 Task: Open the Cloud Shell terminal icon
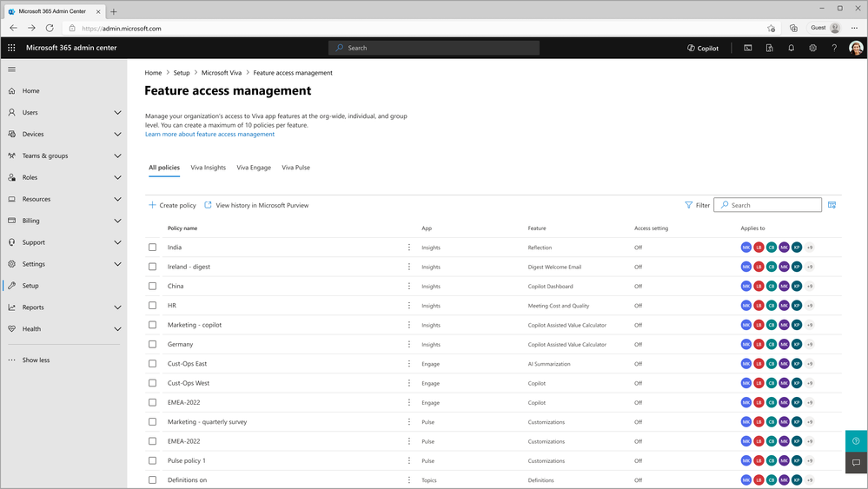pyautogui.click(x=748, y=48)
